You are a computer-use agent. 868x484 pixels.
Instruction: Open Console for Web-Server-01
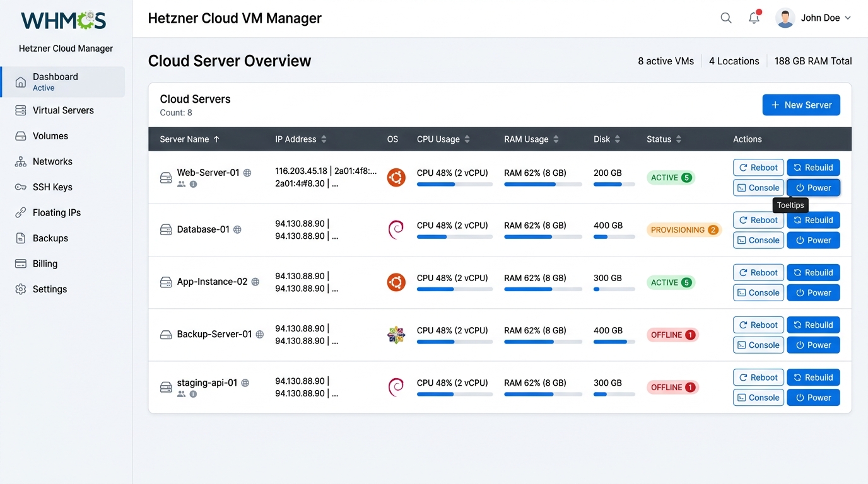click(758, 188)
